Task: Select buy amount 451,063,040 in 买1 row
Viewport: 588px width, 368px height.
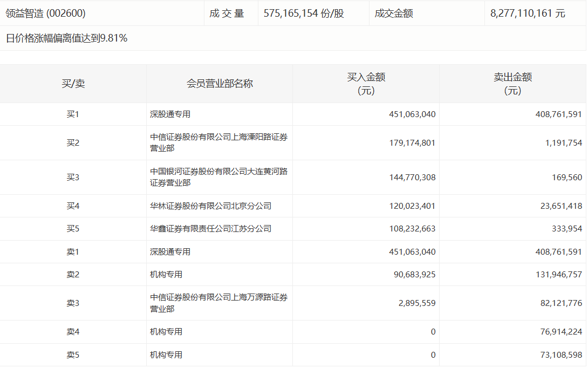Action: tap(412, 114)
